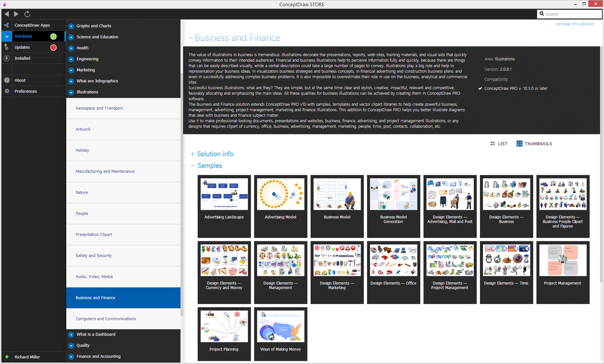Screen dimensions: 604x364
Task: Switch to LIST view
Action: pos(499,144)
